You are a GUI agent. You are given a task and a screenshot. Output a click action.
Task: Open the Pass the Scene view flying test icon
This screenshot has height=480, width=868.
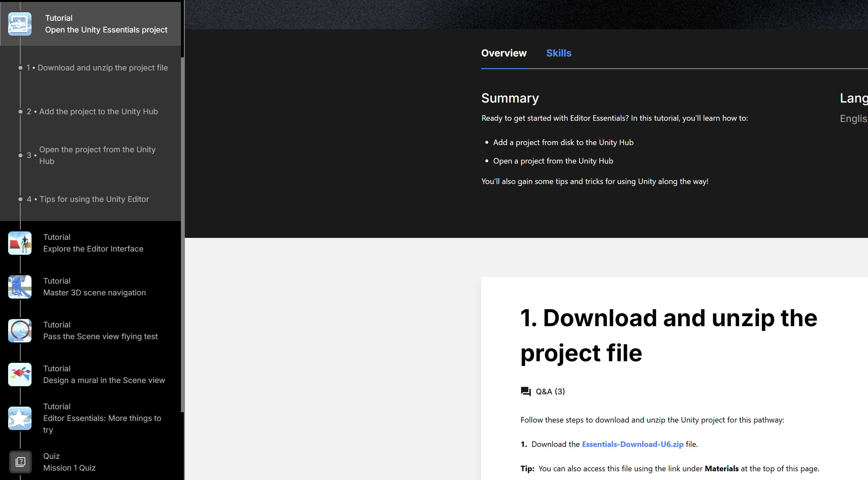pyautogui.click(x=19, y=330)
